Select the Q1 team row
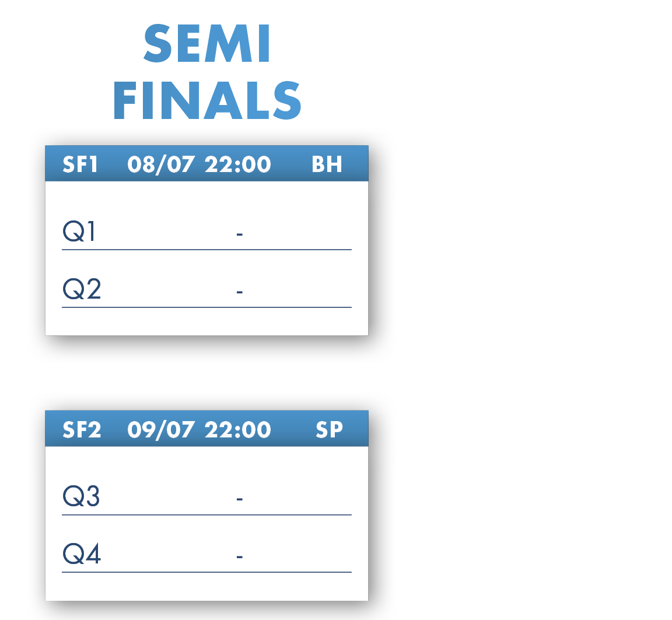The image size is (672, 620). click(x=206, y=232)
